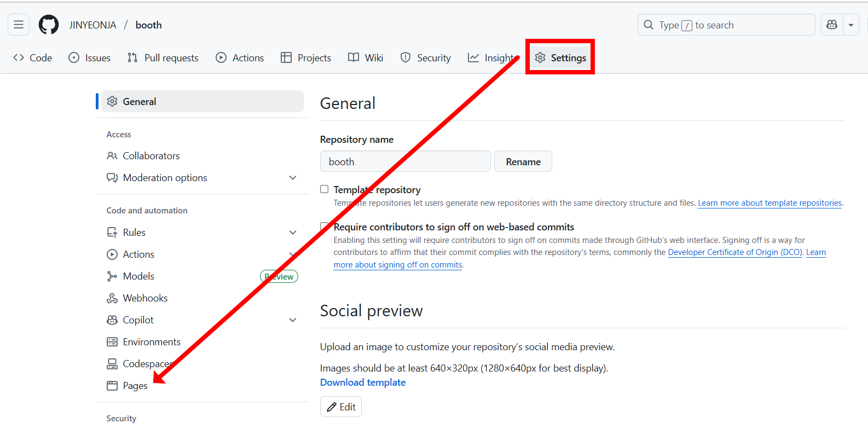The height and width of the screenshot is (435, 868).
Task: Expand the sidebar Copilot chevron
Action: 293,320
